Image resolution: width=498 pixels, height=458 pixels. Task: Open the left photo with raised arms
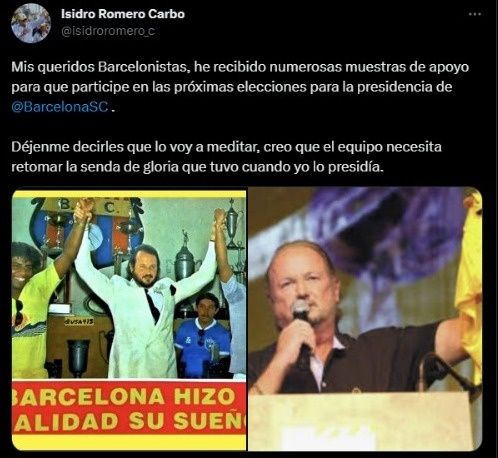129,319
